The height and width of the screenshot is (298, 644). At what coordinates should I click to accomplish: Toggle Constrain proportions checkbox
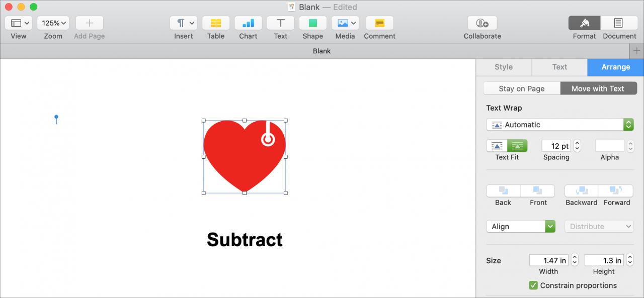click(533, 285)
